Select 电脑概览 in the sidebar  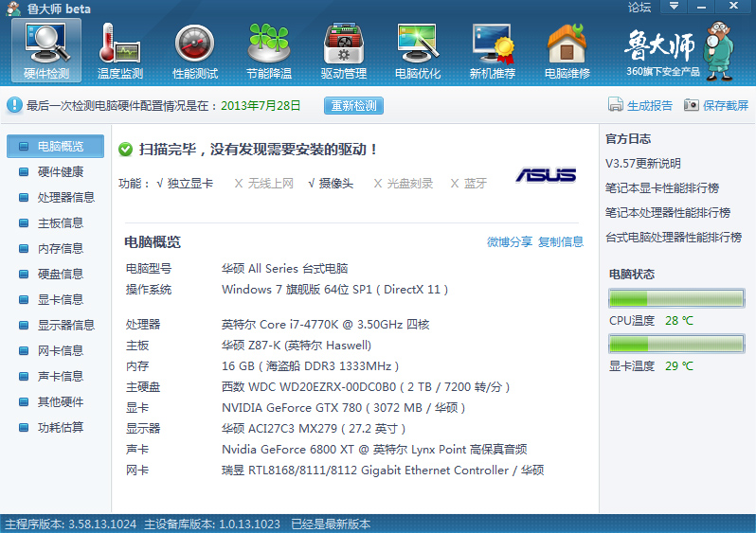pos(56,146)
